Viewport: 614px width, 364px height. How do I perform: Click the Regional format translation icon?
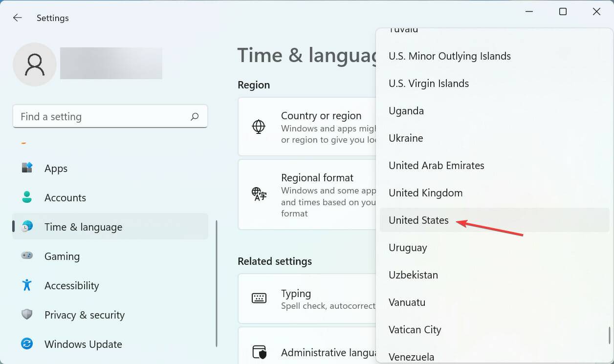[x=258, y=194]
